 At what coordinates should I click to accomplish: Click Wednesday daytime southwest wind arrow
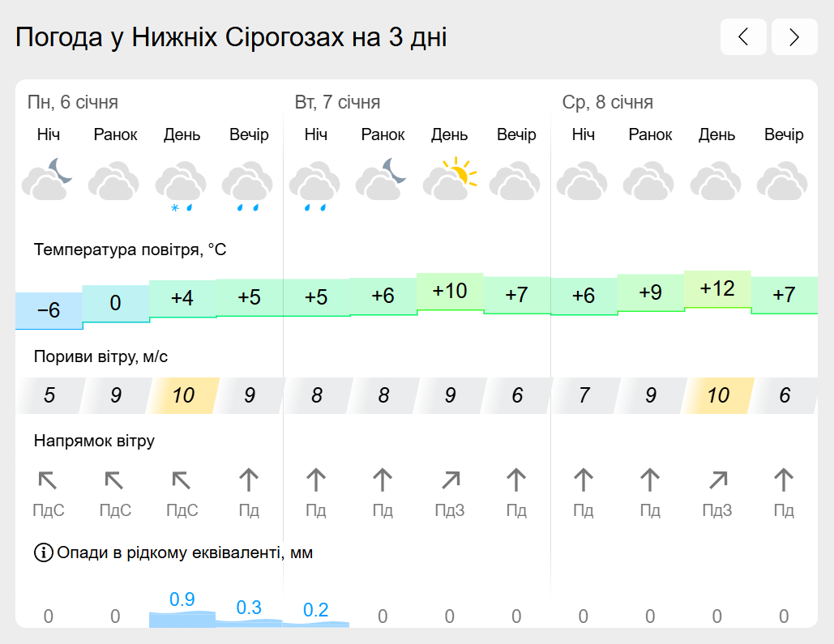717,480
